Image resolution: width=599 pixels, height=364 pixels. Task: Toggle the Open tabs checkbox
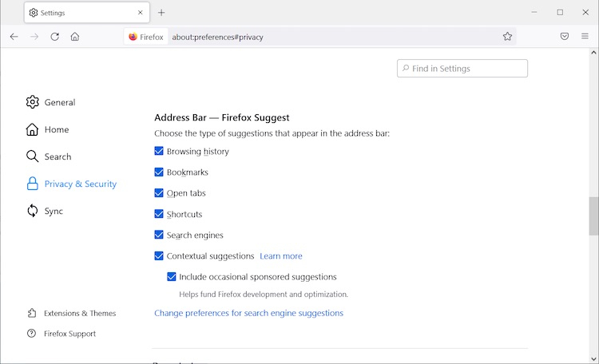(159, 193)
